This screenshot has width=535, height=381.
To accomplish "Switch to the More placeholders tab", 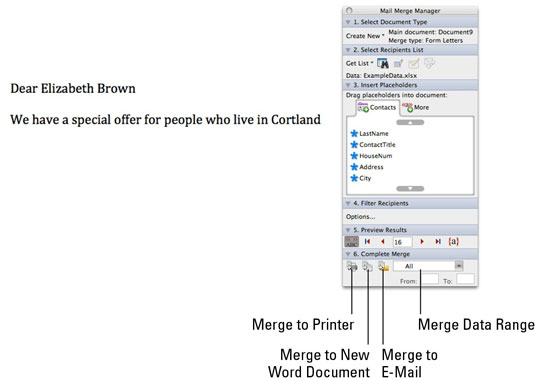I will pyautogui.click(x=416, y=107).
